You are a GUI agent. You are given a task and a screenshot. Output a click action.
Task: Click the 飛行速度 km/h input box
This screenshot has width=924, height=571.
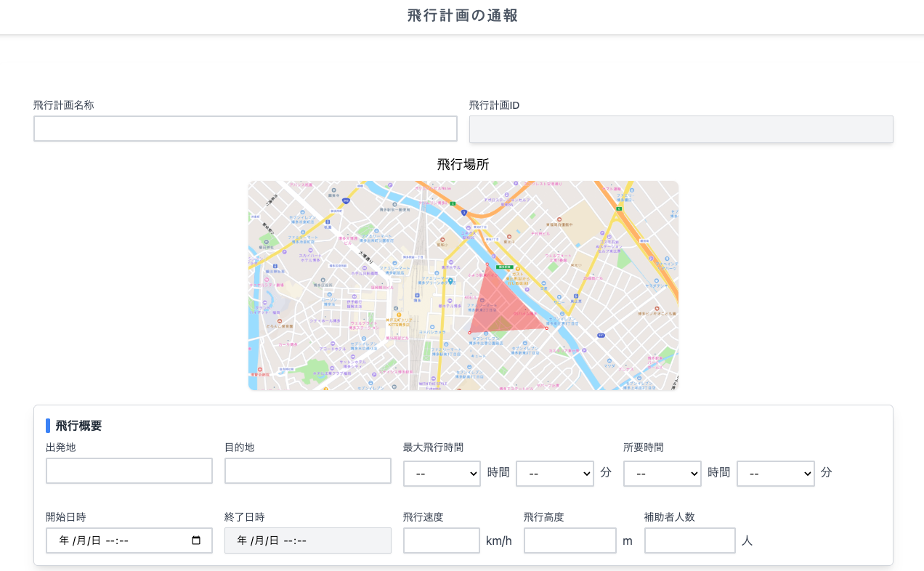tap(442, 540)
